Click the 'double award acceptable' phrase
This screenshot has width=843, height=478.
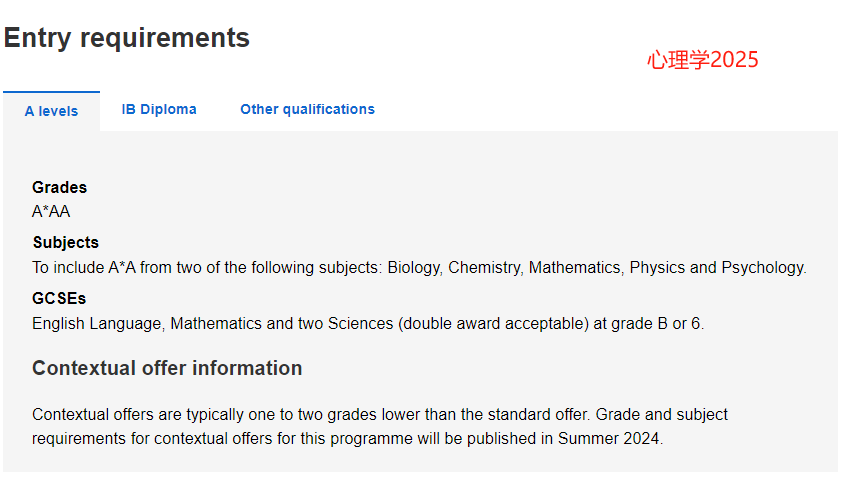point(494,324)
